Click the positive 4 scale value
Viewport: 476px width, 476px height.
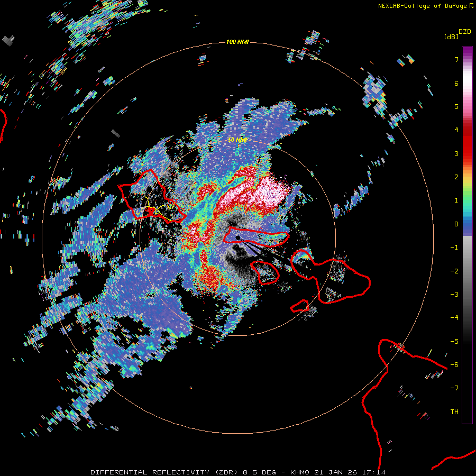[x=456, y=130]
